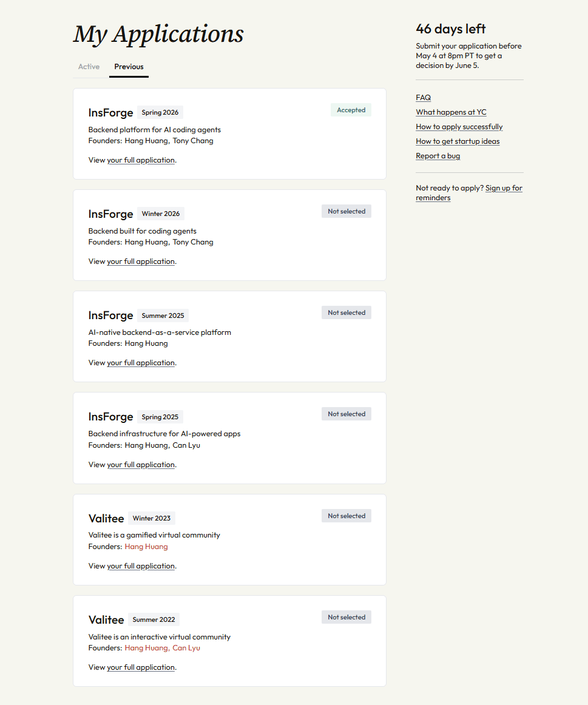The width and height of the screenshot is (588, 705).
Task: Switch to the Active applications tab
Action: pyautogui.click(x=89, y=67)
